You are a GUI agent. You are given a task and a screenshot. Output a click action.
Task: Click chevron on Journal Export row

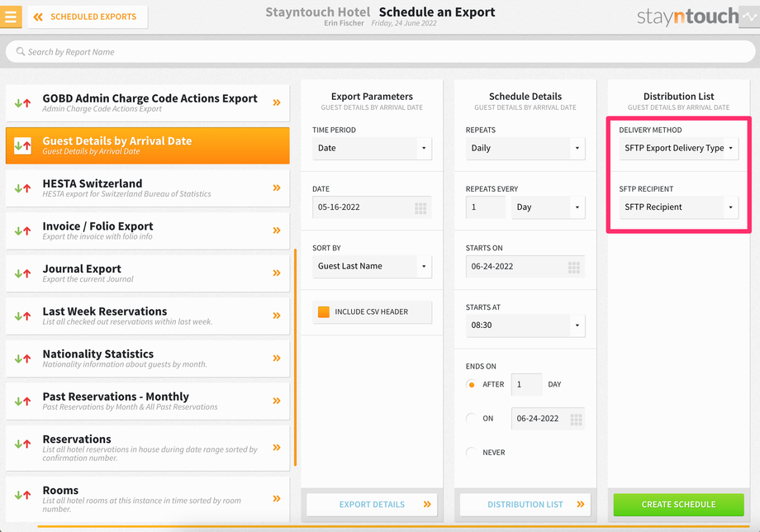pyautogui.click(x=277, y=273)
